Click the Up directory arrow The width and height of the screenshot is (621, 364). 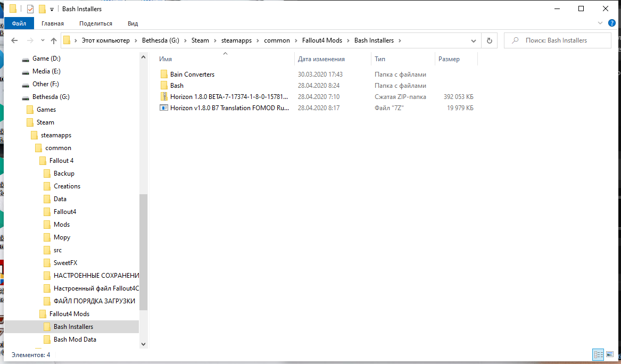click(54, 40)
